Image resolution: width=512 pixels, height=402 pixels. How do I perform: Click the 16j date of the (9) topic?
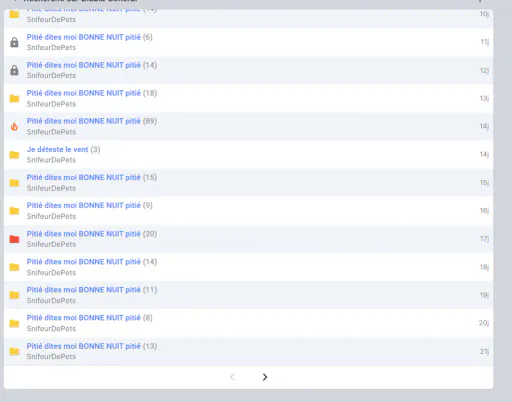pos(485,211)
